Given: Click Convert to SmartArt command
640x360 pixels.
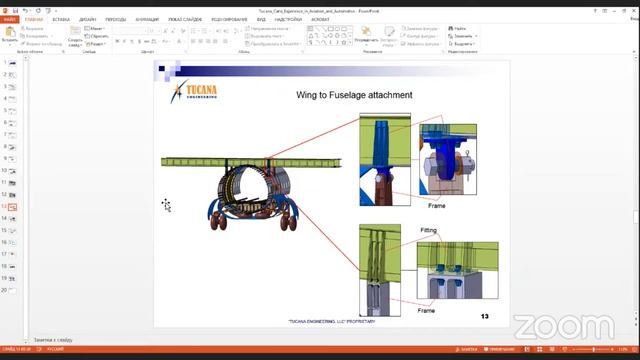Looking at the screenshot, I should pyautogui.click(x=273, y=43).
